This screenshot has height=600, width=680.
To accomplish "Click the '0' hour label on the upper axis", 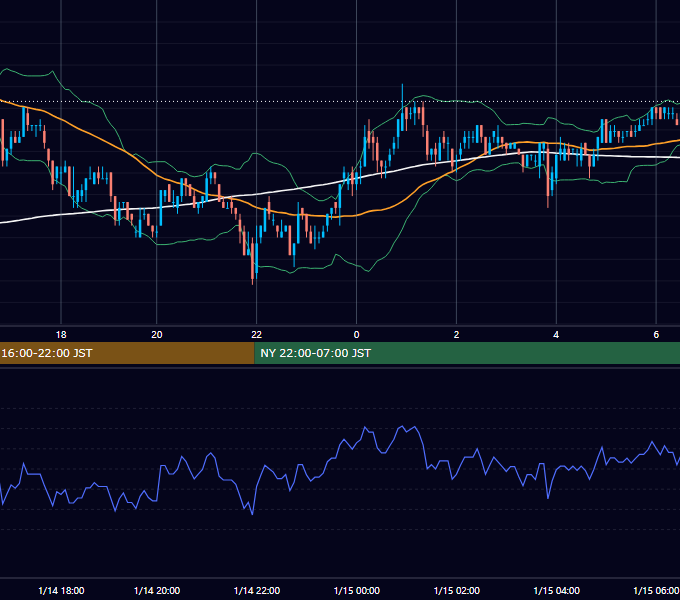I will click(x=356, y=335).
